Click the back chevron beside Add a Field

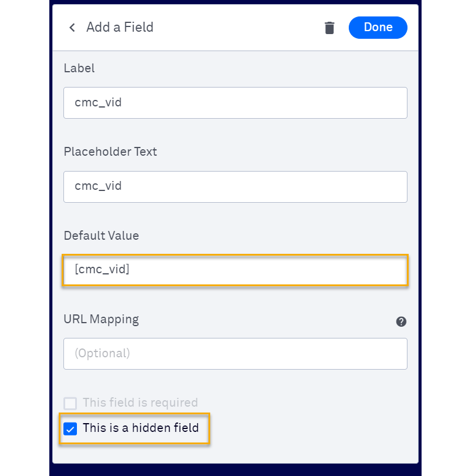point(72,28)
